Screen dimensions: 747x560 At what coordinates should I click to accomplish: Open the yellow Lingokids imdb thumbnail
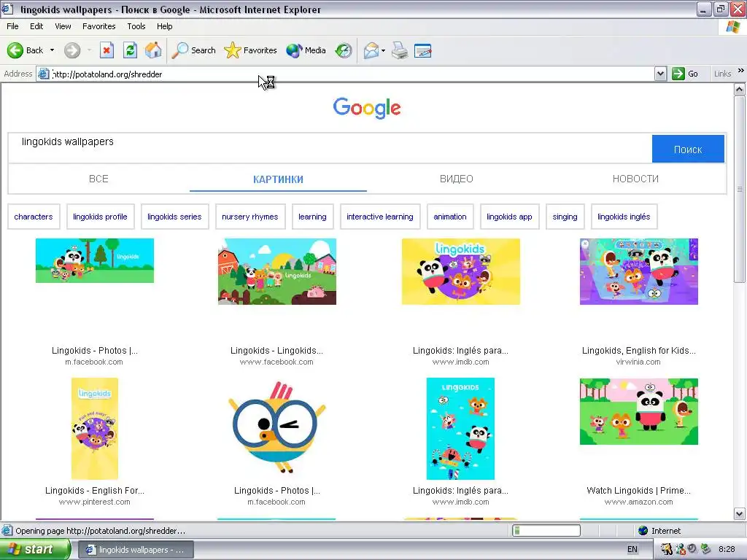(x=461, y=271)
